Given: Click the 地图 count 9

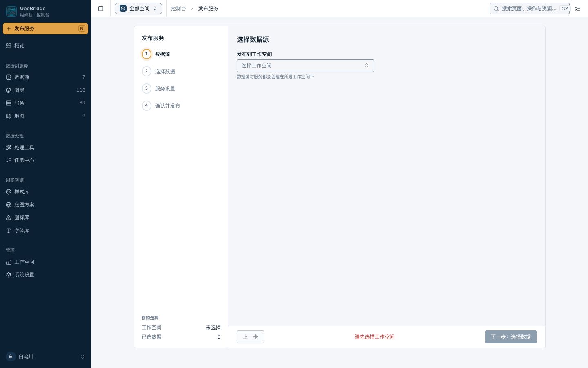Looking at the screenshot, I should pyautogui.click(x=84, y=116).
